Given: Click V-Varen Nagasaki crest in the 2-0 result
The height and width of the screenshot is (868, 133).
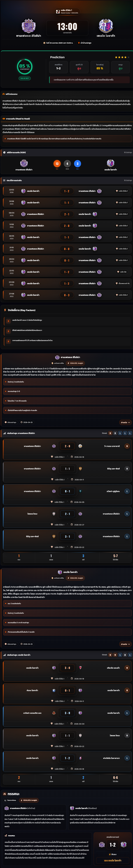Looking at the screenshot, I should (80, 446).
